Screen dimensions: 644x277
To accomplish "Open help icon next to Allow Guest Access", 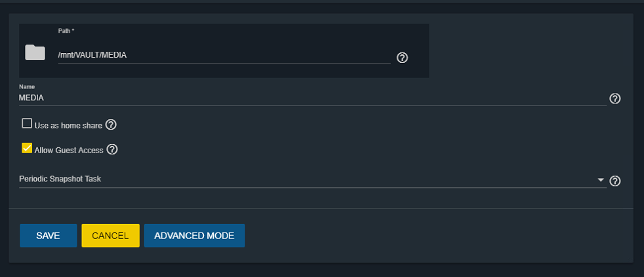I will [112, 149].
